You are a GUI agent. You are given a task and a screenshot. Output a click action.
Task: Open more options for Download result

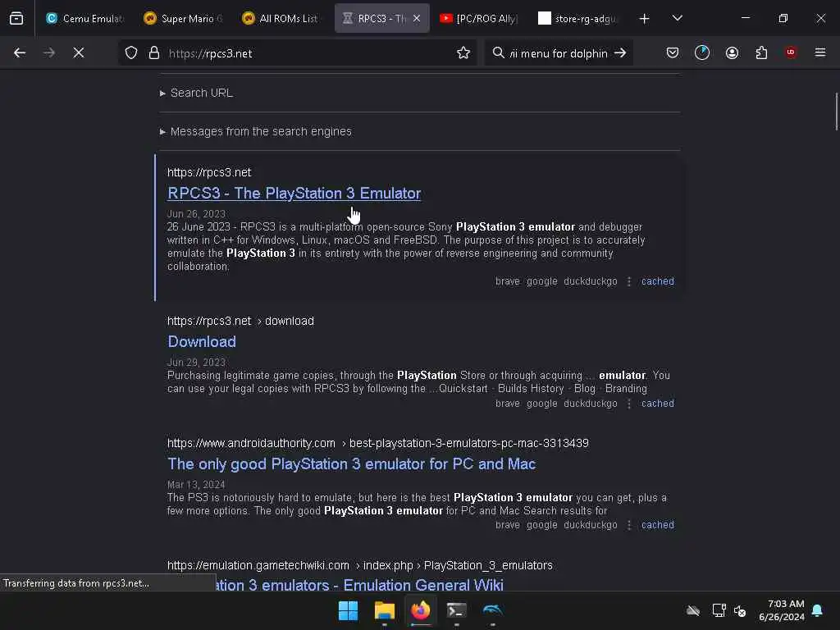click(629, 404)
